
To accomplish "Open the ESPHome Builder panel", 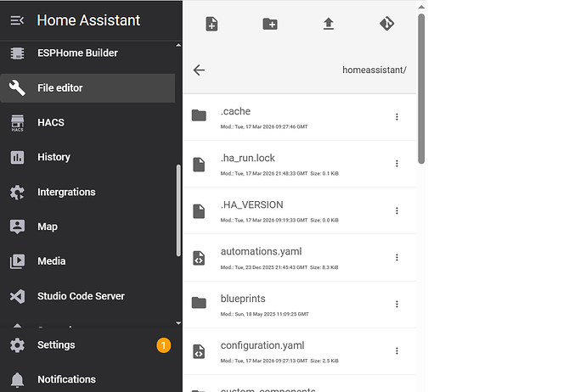I will (x=77, y=53).
